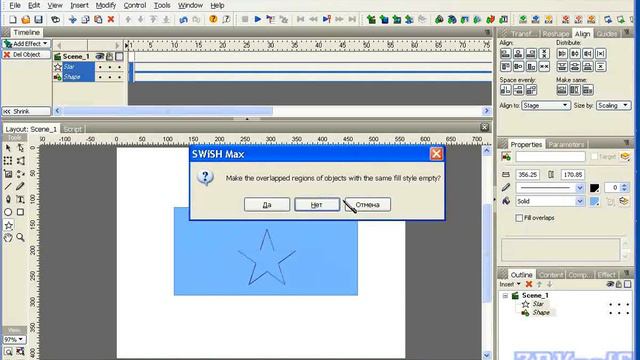Screen dimensions: 640x360
Task: Open the Add Effect dropdown
Action: coord(27,44)
